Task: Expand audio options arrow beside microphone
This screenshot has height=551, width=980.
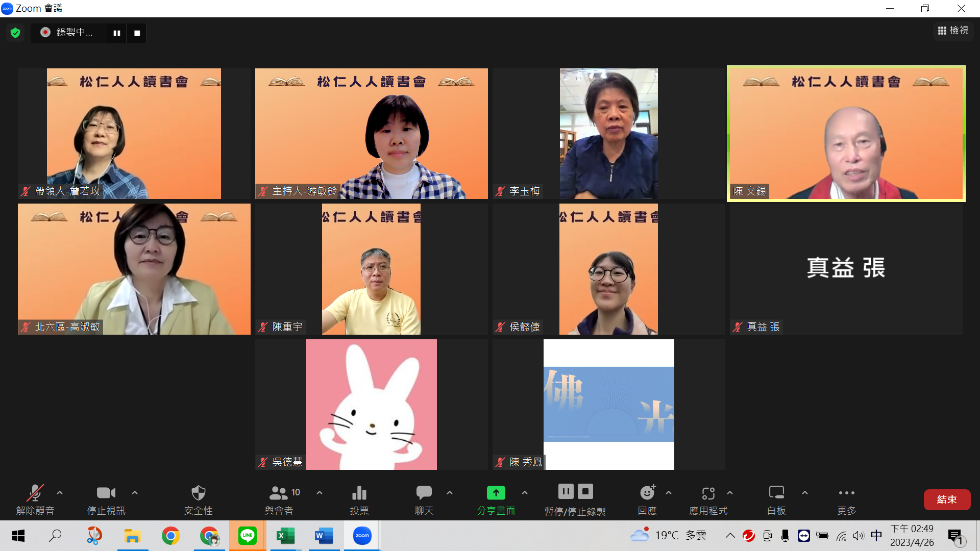Action: tap(60, 493)
